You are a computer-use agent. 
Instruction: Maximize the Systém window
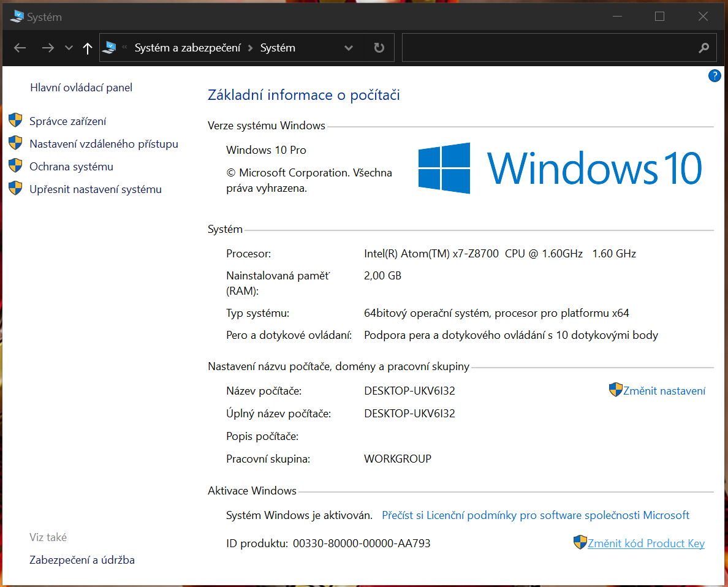pos(660,17)
